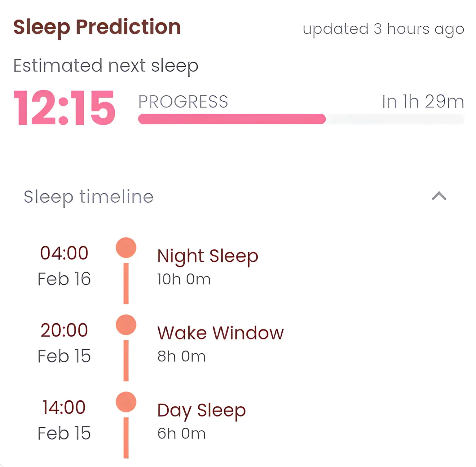Viewport: 476px width, 467px height.
Task: Click the Sleep Prediction header
Action: coord(97,27)
